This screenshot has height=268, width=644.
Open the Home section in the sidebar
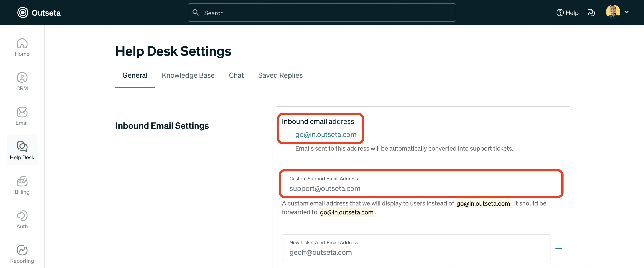point(22,47)
